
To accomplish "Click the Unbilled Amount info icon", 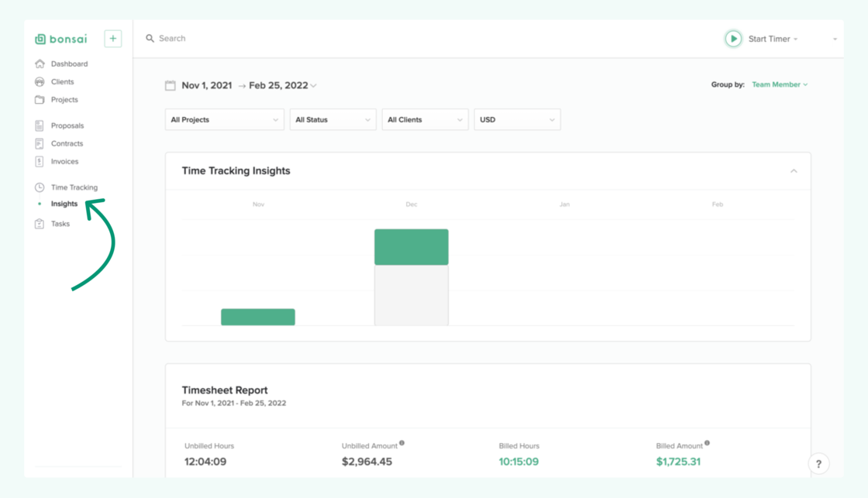I will [x=402, y=443].
